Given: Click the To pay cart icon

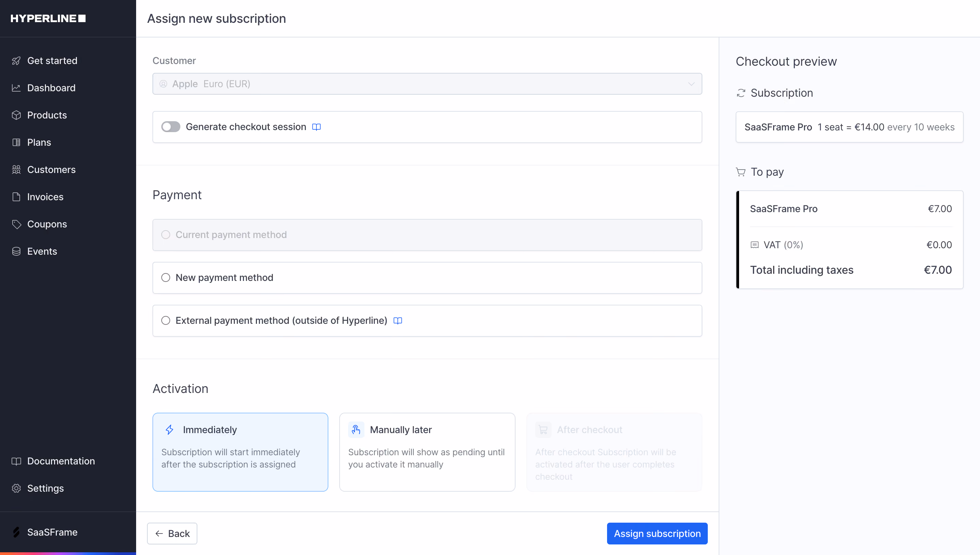Looking at the screenshot, I should pos(741,172).
